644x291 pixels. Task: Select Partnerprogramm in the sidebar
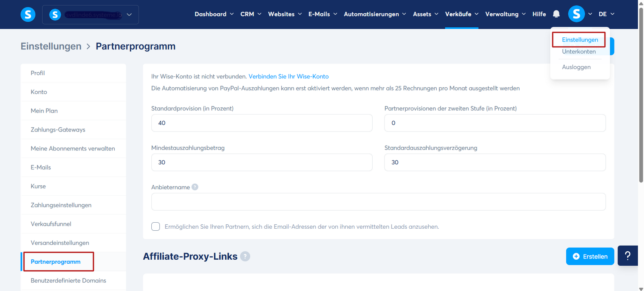coord(73,262)
